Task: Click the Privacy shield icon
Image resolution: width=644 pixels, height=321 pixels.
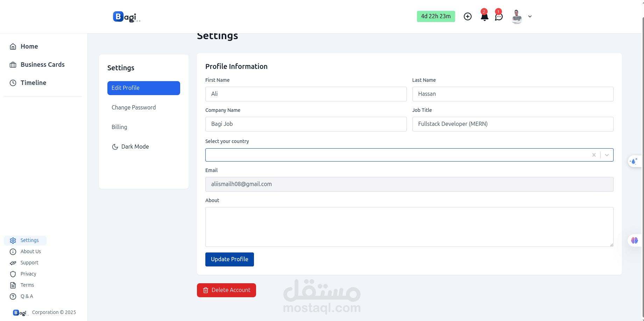Action: click(x=13, y=274)
